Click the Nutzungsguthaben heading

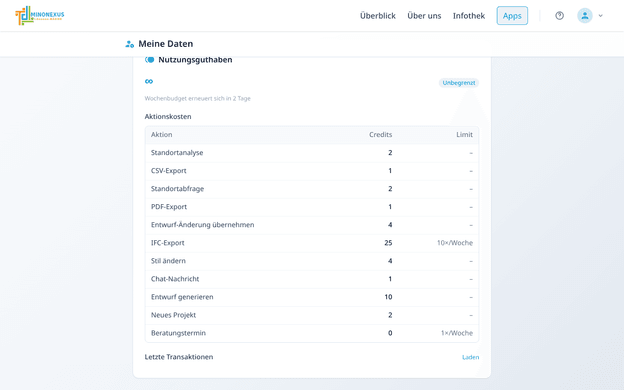pyautogui.click(x=195, y=60)
